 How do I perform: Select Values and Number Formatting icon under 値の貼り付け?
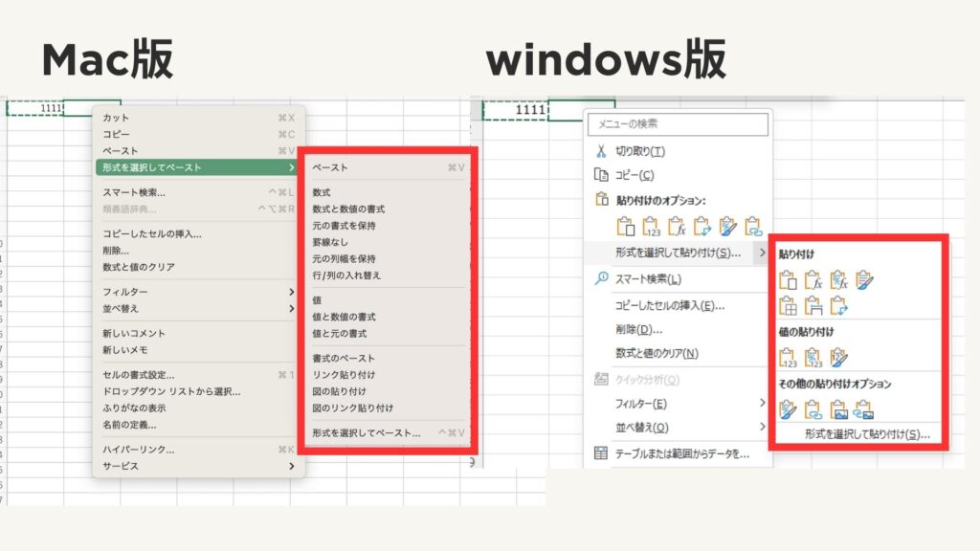813,358
